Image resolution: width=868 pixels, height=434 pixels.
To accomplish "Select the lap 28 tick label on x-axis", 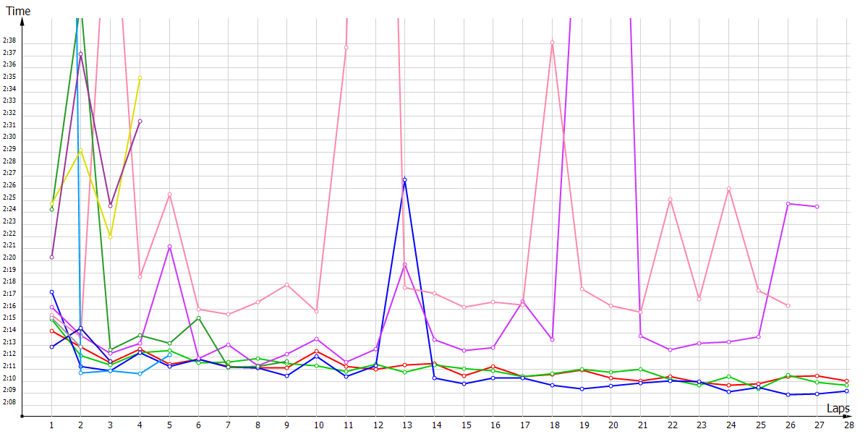I will click(x=846, y=427).
